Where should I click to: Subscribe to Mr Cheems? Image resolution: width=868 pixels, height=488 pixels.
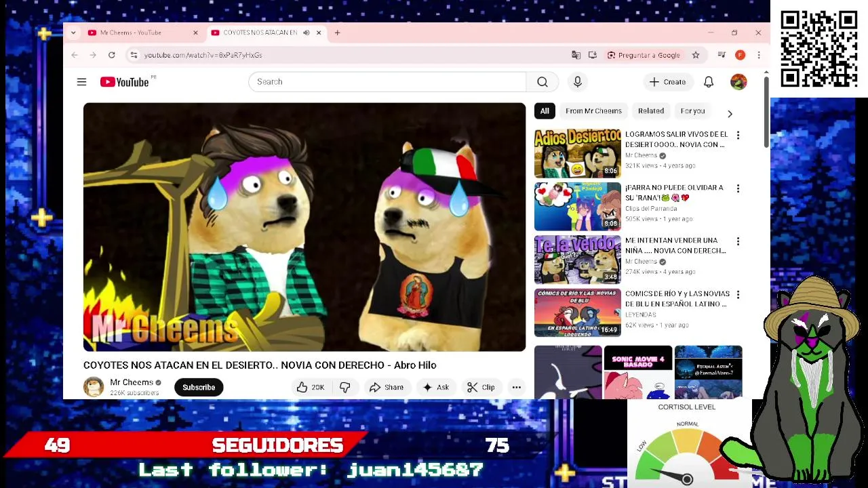tap(199, 387)
